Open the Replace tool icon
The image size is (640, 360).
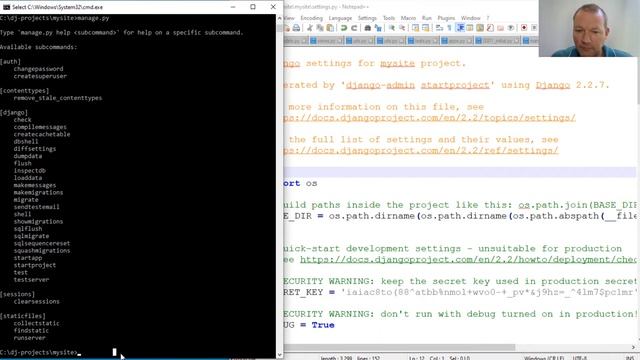[378, 28]
